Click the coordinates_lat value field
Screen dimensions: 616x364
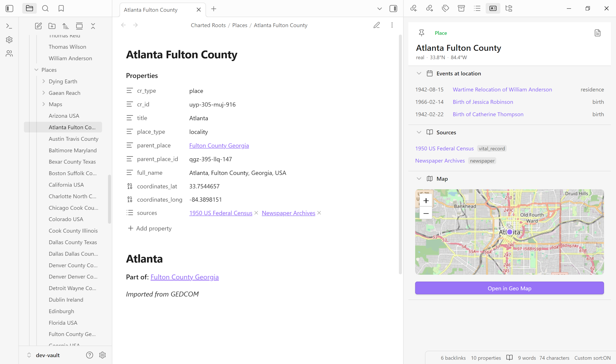coord(204,186)
